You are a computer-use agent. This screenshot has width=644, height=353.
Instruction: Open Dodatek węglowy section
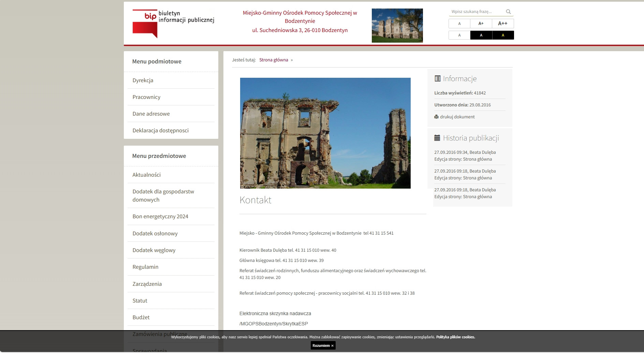[x=154, y=250]
